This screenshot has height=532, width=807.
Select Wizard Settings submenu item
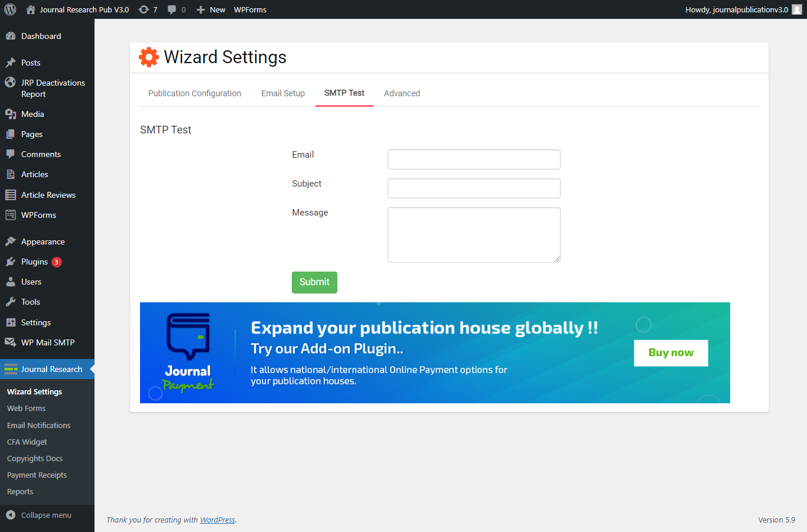(34, 391)
